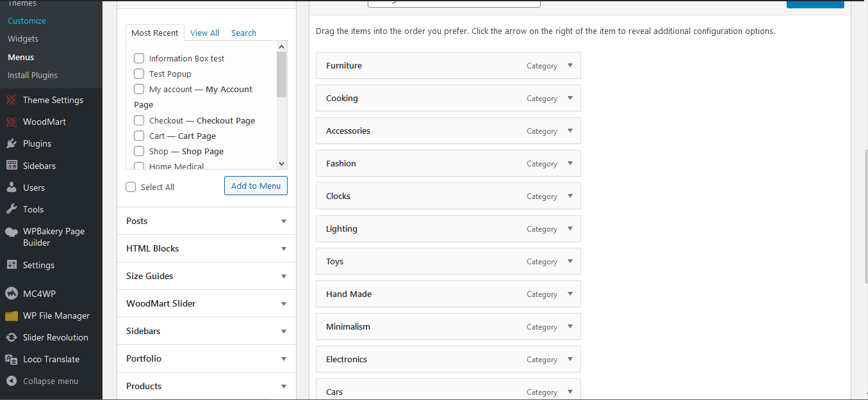
Task: Collapse menu using the arrow icon
Action: [12, 381]
